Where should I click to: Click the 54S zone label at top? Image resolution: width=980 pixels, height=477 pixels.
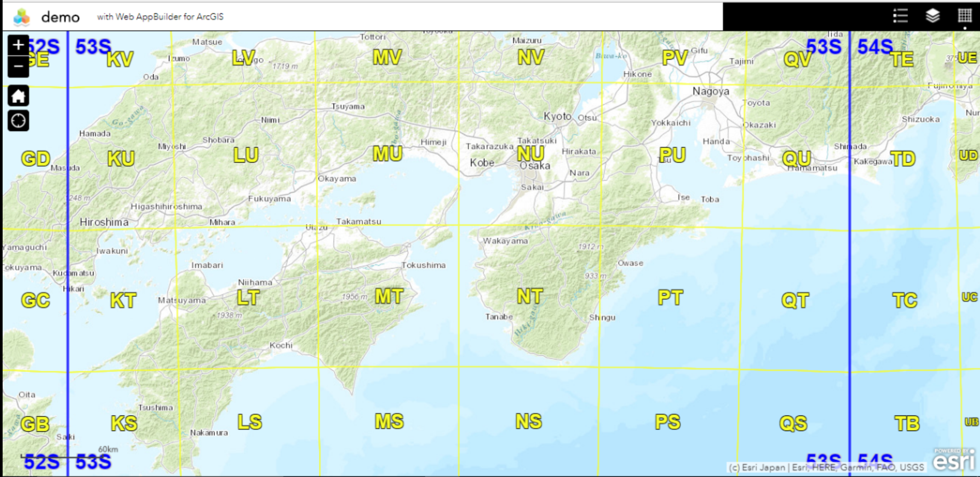point(875,47)
